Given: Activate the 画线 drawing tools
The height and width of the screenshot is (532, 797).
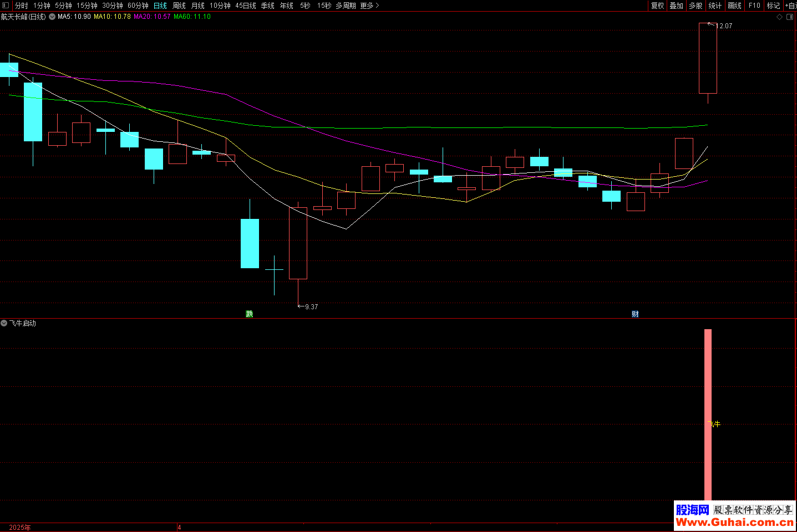Looking at the screenshot, I should tap(734, 6).
